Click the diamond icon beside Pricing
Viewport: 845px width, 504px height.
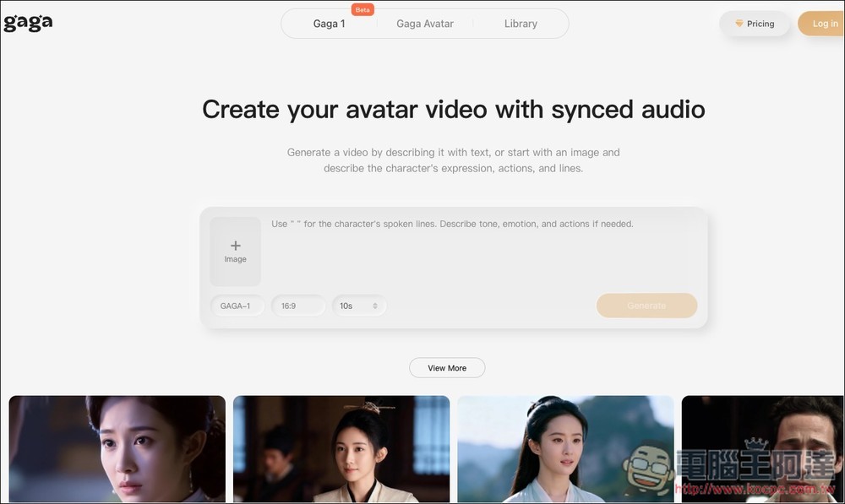(739, 24)
